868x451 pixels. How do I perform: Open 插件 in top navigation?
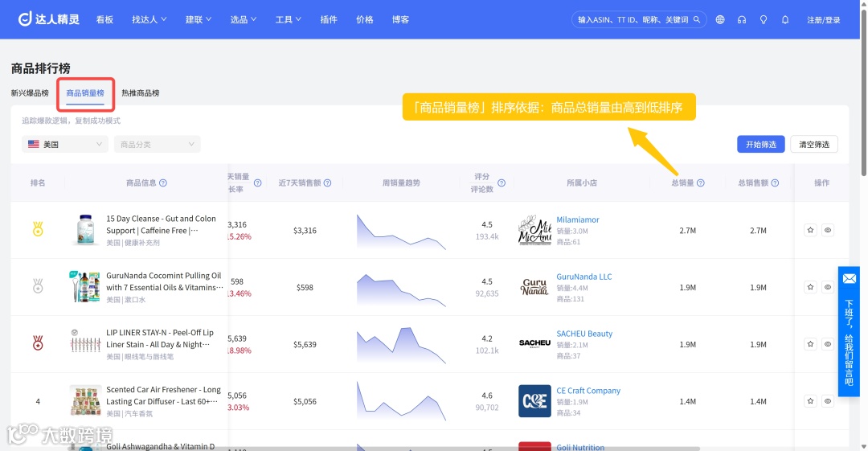pos(329,19)
